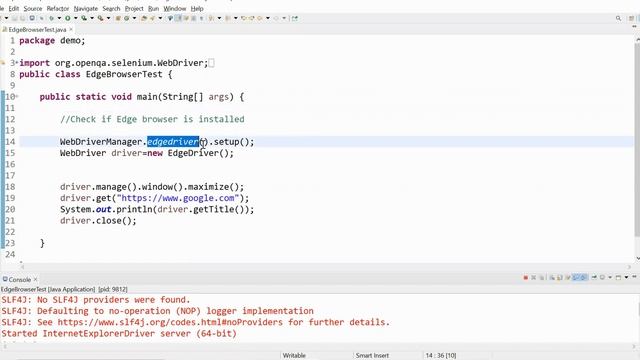This screenshot has height=360, width=640.
Task: Click the New Java Class icon
Action: [x=127, y=18]
